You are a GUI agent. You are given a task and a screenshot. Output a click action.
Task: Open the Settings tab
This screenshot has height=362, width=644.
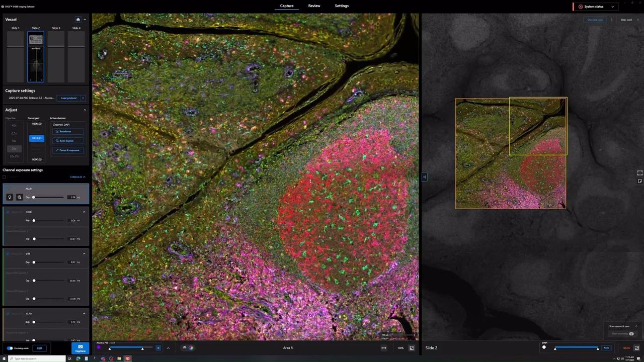pos(342,6)
